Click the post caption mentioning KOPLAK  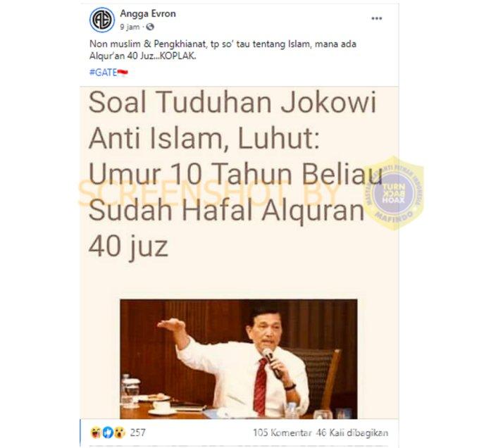(x=223, y=50)
